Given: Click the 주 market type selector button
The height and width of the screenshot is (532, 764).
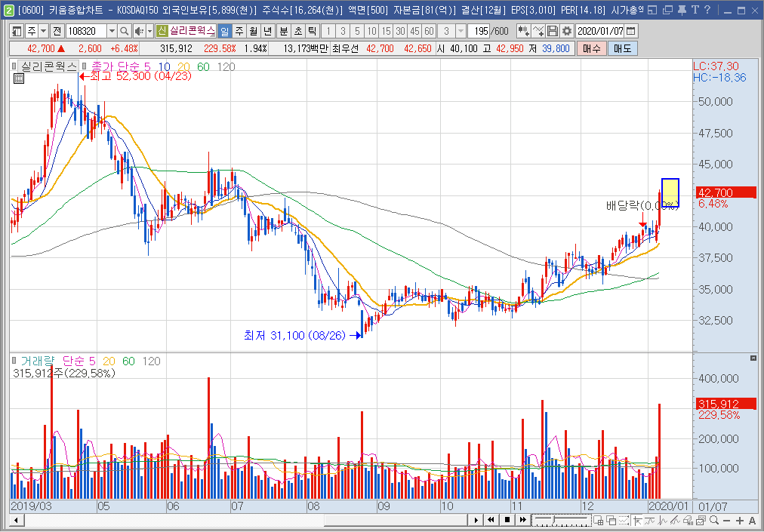Looking at the screenshot, I should tap(32, 31).
